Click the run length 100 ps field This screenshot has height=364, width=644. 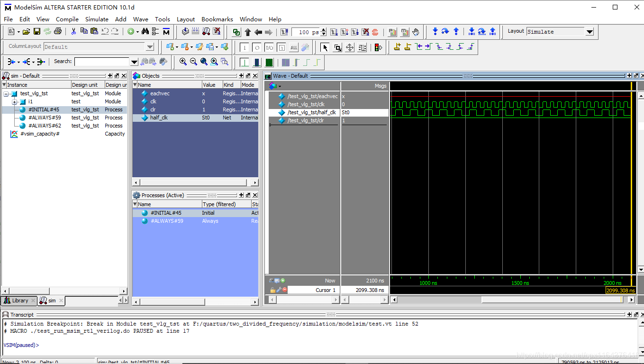click(306, 32)
